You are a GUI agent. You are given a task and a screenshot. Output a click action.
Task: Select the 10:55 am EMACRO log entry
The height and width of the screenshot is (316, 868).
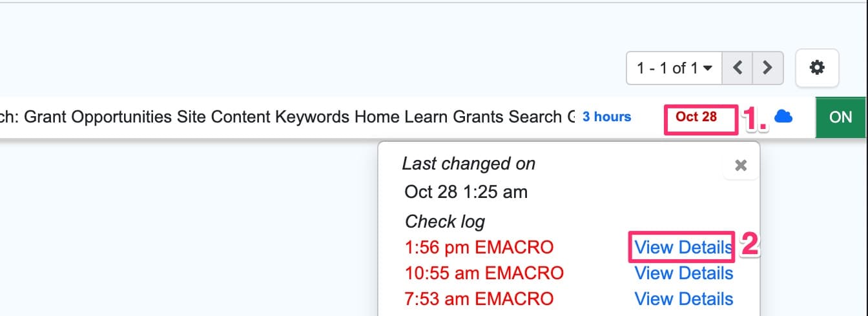(484, 273)
